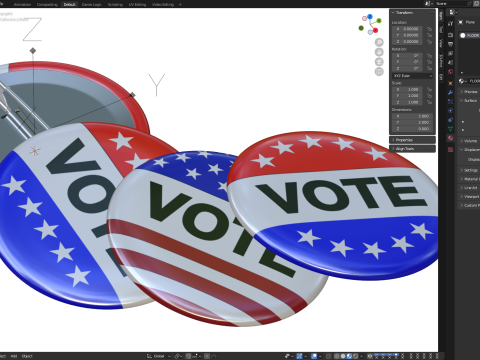The width and height of the screenshot is (480, 360).
Task: Open the Object menu in viewport header
Action: point(27,356)
